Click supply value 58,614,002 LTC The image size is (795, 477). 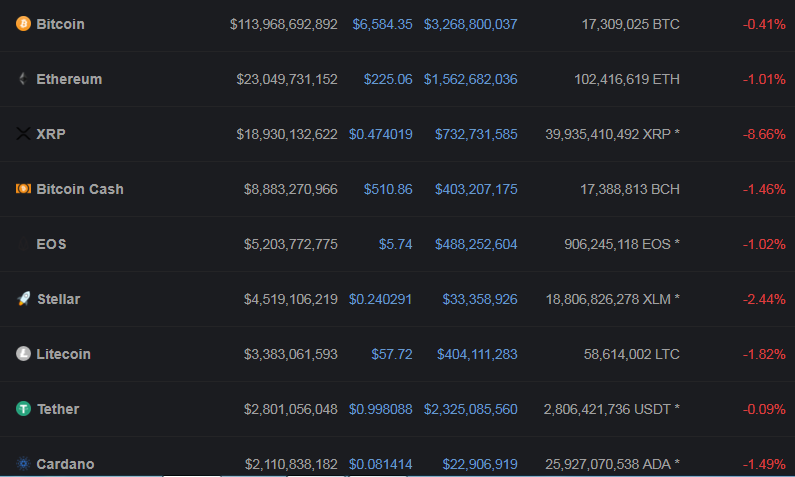632,354
